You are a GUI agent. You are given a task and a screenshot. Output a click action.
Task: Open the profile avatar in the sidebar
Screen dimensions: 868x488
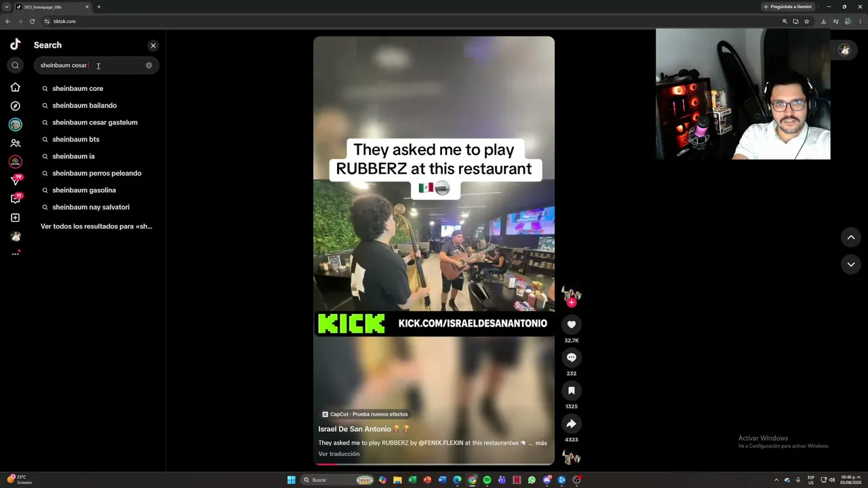pos(16,237)
